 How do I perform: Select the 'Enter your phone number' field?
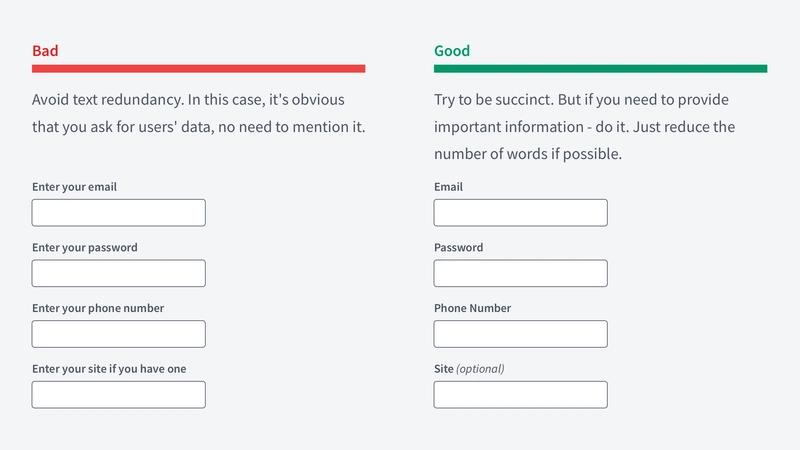click(118, 334)
